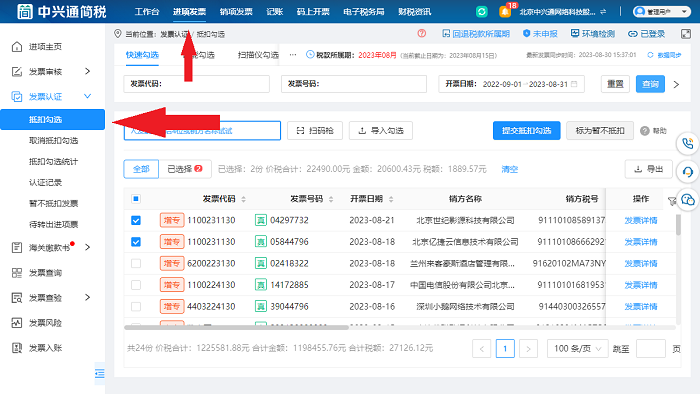Click the 导出 export button

point(649,169)
